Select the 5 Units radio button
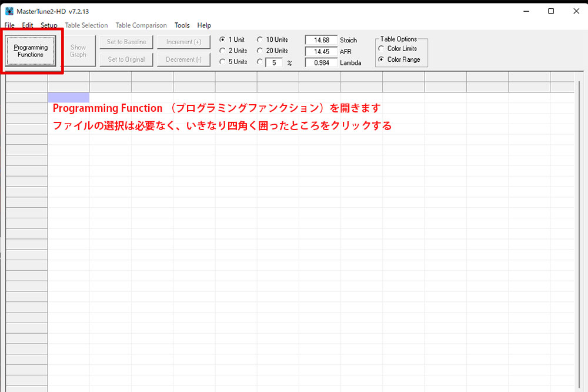Screen dimensions: 588x392 click(222, 62)
